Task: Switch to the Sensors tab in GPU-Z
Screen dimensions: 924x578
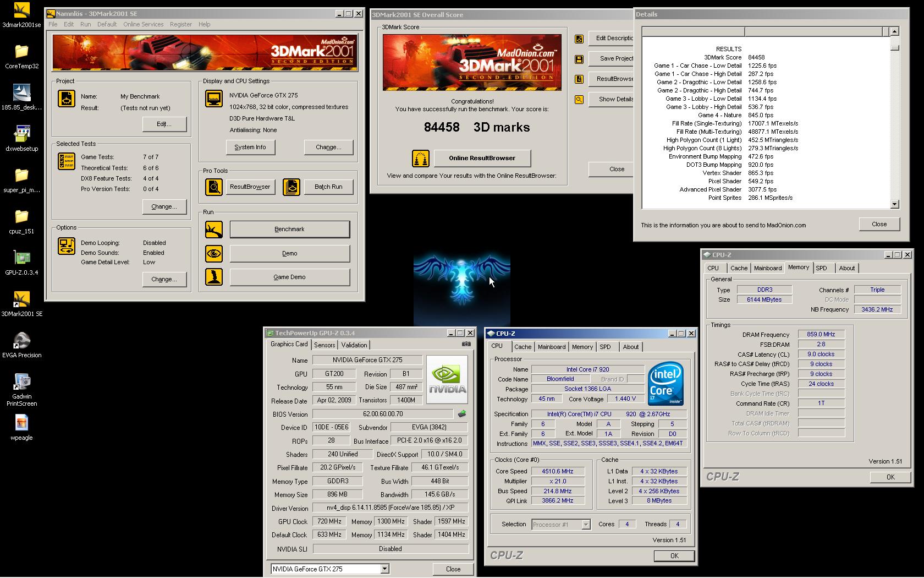Action: (x=324, y=345)
